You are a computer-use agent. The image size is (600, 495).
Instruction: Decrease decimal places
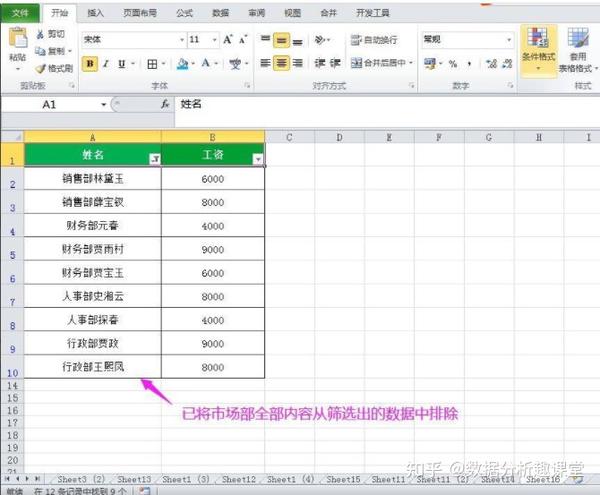pos(507,64)
